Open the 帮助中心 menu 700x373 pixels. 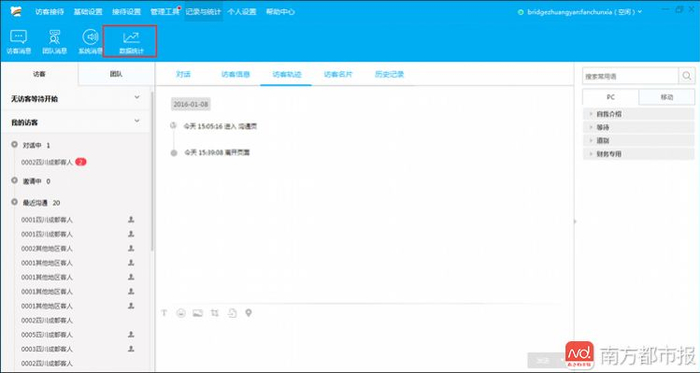point(280,12)
